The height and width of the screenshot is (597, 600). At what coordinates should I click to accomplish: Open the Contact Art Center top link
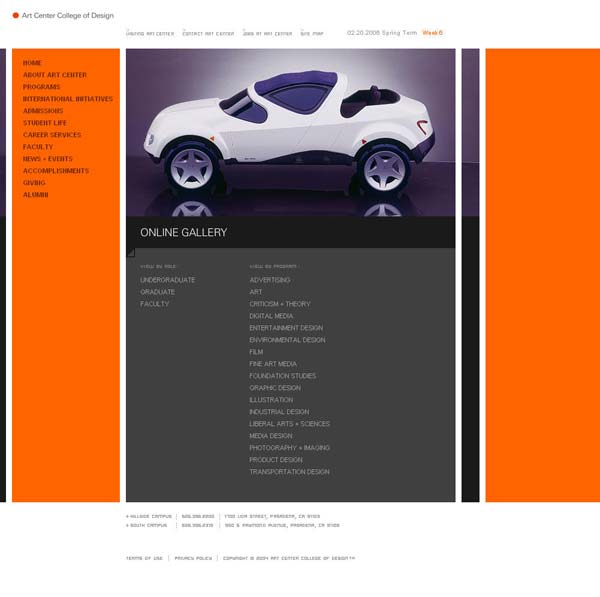click(208, 34)
